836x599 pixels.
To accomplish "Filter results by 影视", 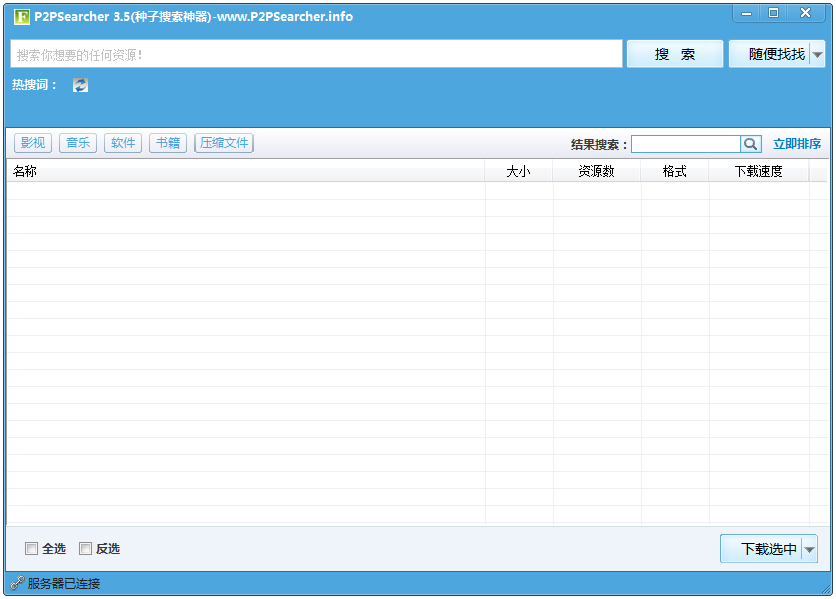I will [x=33, y=143].
